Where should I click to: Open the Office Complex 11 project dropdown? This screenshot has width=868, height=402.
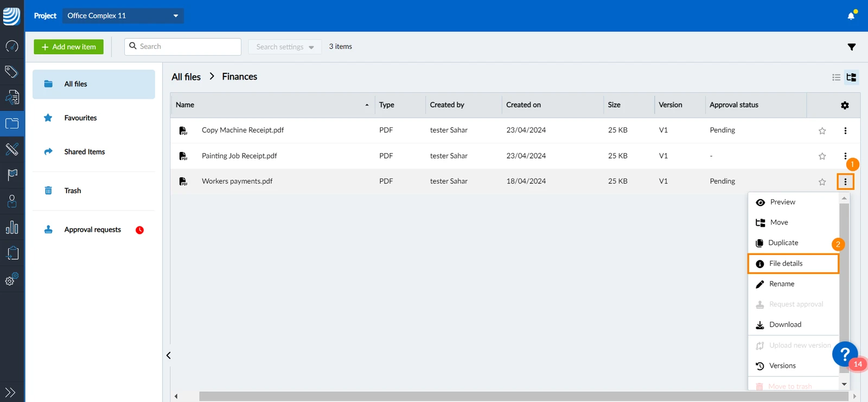coord(123,16)
